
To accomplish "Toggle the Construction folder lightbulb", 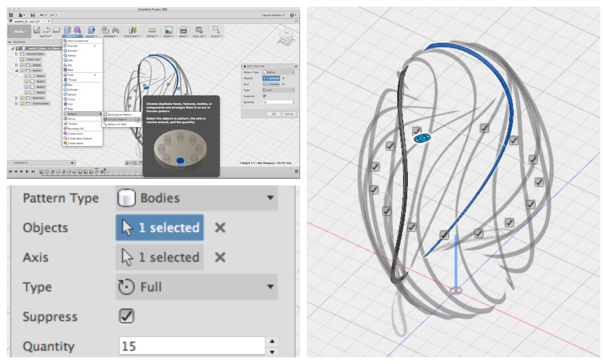I will (x=22, y=103).
